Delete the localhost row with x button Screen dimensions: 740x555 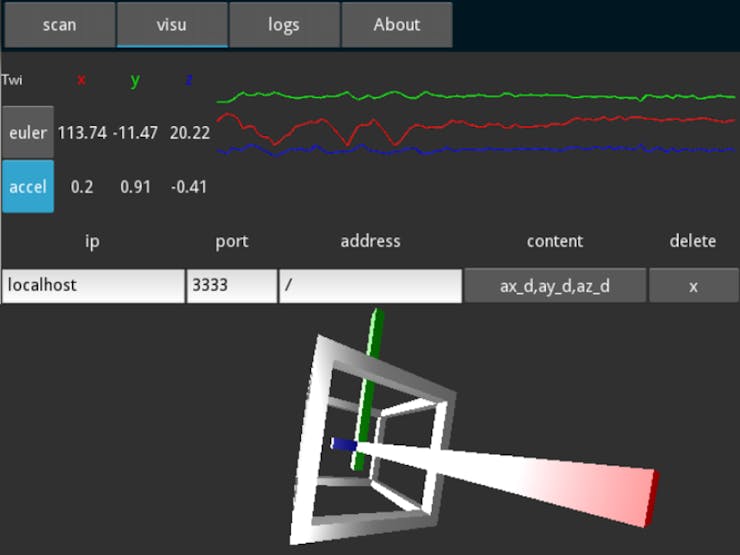coord(693,286)
